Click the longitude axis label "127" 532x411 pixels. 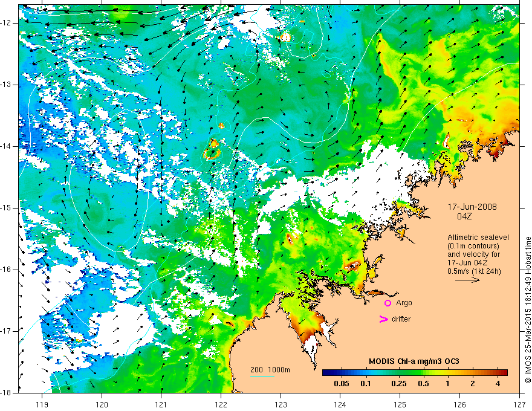click(x=519, y=404)
